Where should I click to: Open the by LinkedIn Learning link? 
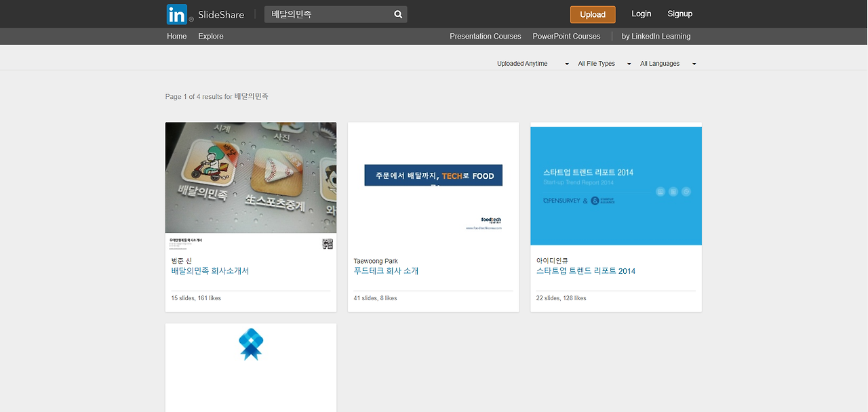pyautogui.click(x=656, y=36)
